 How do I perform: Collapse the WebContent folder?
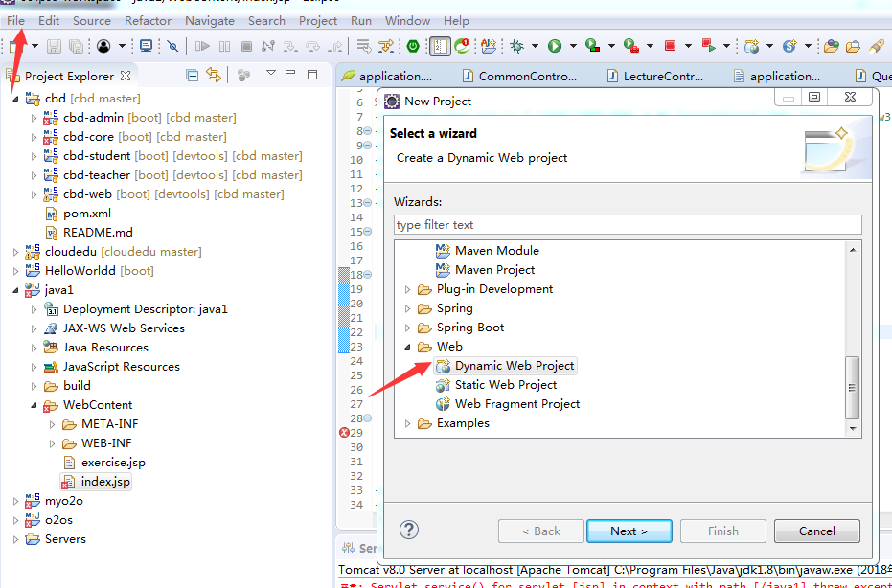34,405
